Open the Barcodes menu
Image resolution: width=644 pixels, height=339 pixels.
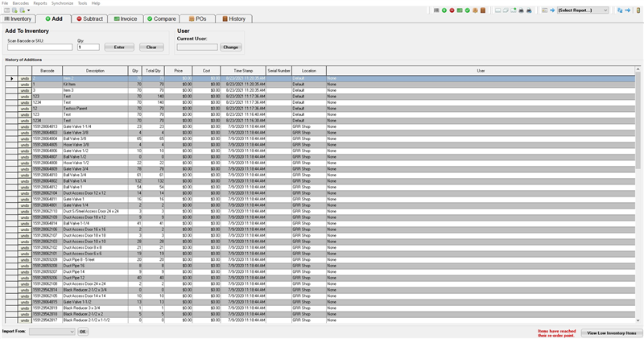21,3
